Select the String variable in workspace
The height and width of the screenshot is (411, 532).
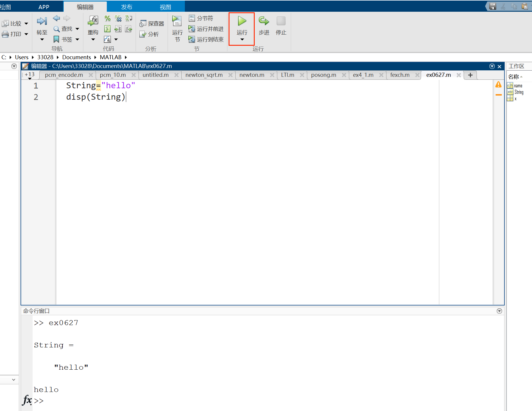(519, 92)
